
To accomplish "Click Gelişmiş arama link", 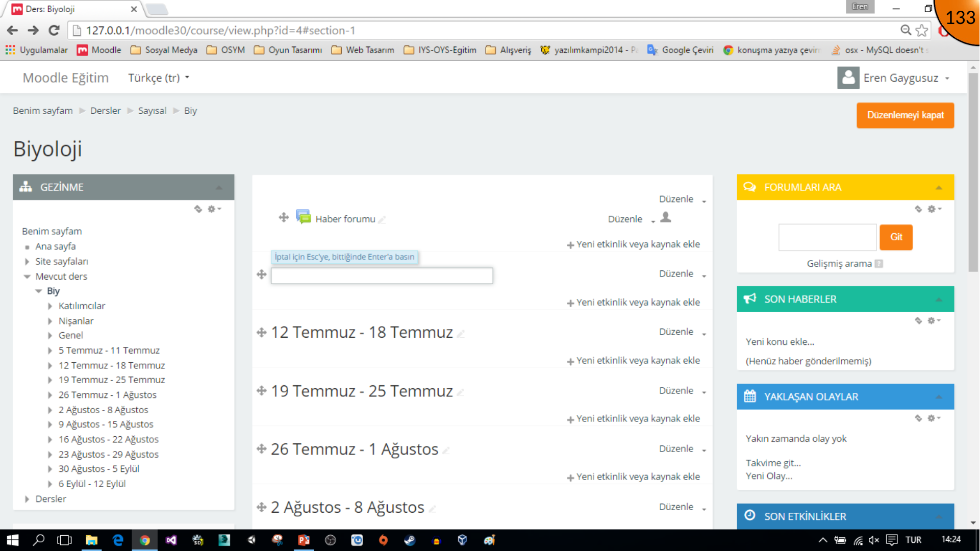I will (839, 264).
